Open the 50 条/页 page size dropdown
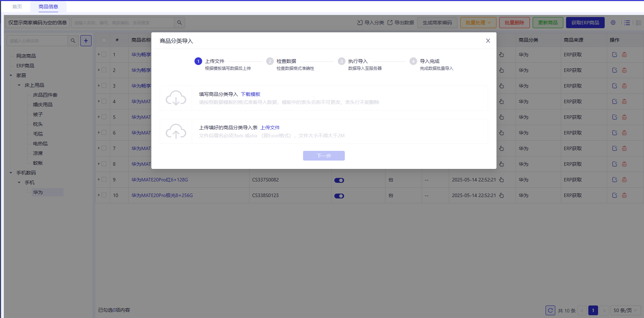 click(x=626, y=310)
